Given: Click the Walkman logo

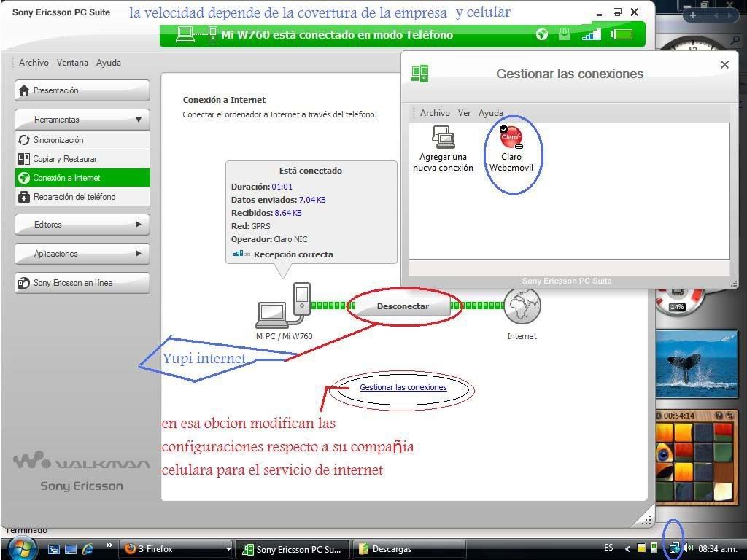Looking at the screenshot, I should [81, 461].
